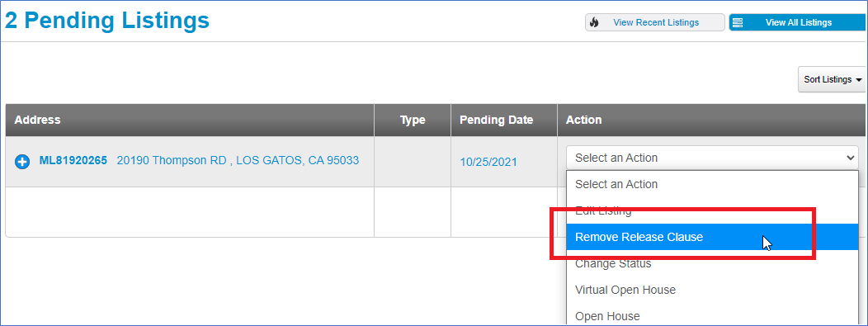868x326 pixels.
Task: Expand listing details with the blue plus icon
Action: point(22,162)
